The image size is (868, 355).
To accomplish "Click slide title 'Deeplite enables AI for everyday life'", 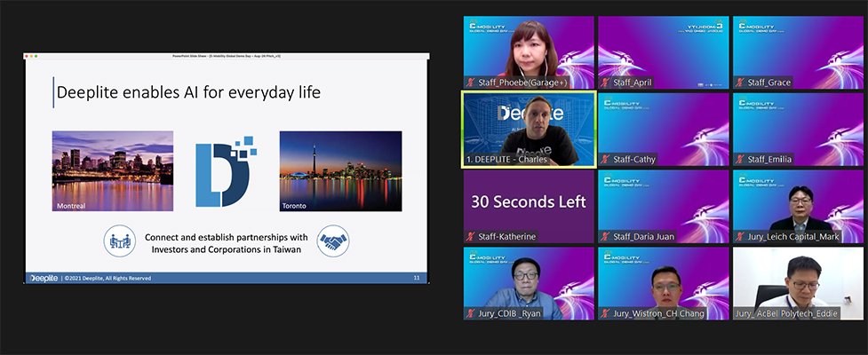I will pos(188,92).
